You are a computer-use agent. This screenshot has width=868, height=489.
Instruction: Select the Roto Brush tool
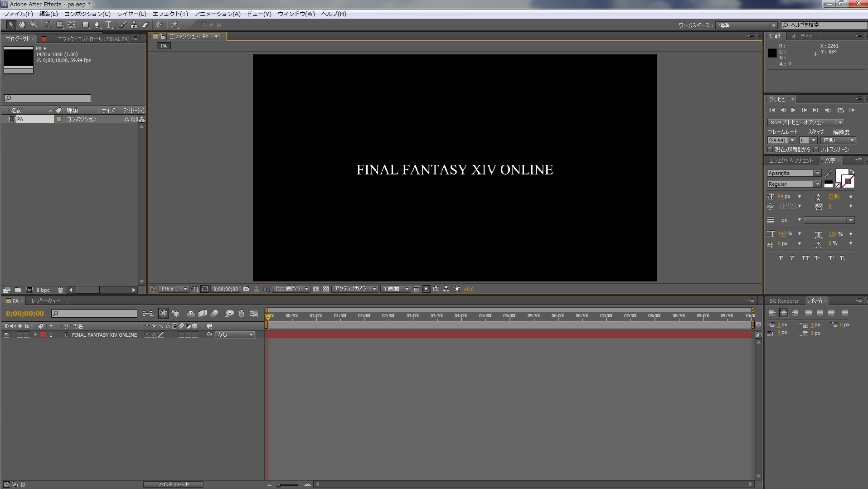coord(160,25)
